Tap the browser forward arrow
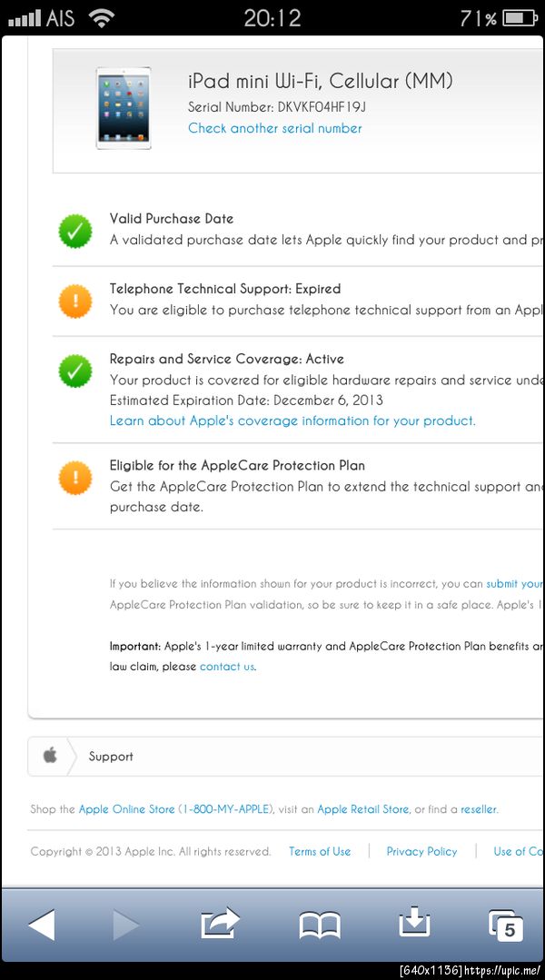 pos(124,926)
